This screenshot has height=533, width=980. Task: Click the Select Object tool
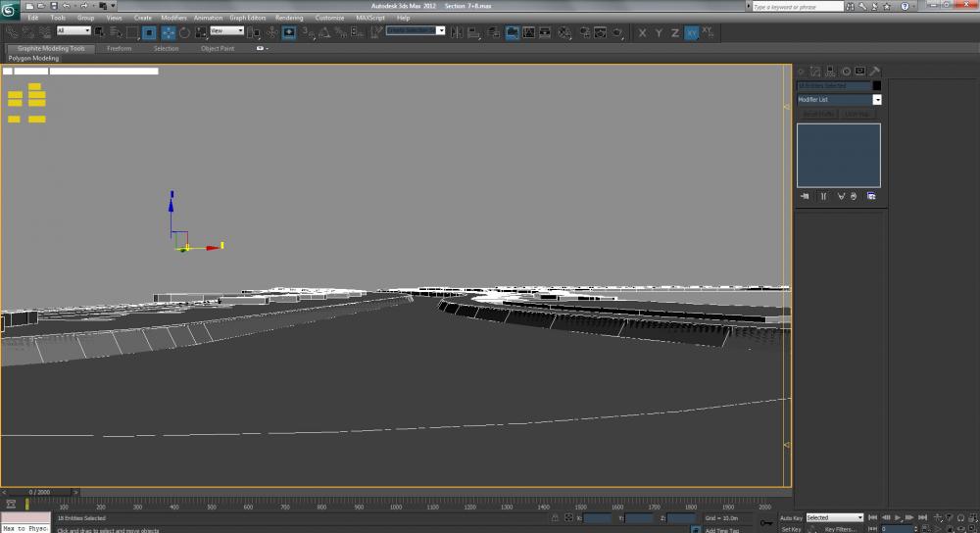coord(97,32)
